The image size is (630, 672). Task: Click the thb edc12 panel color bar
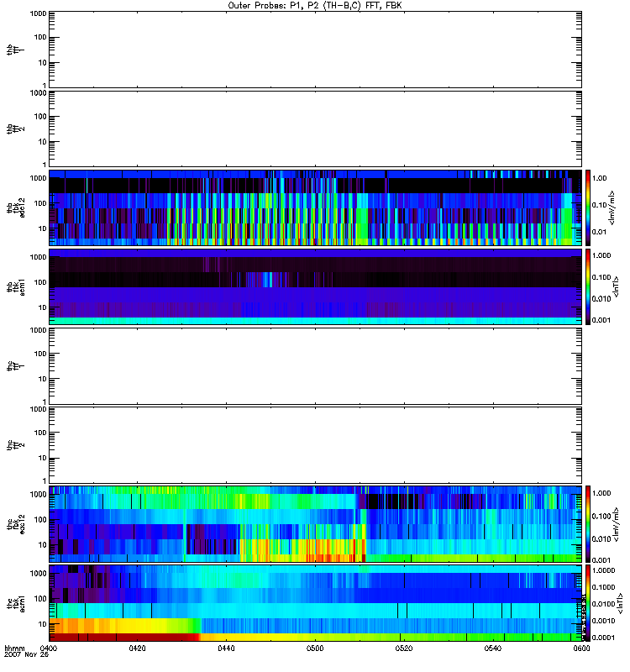pyautogui.click(x=588, y=207)
